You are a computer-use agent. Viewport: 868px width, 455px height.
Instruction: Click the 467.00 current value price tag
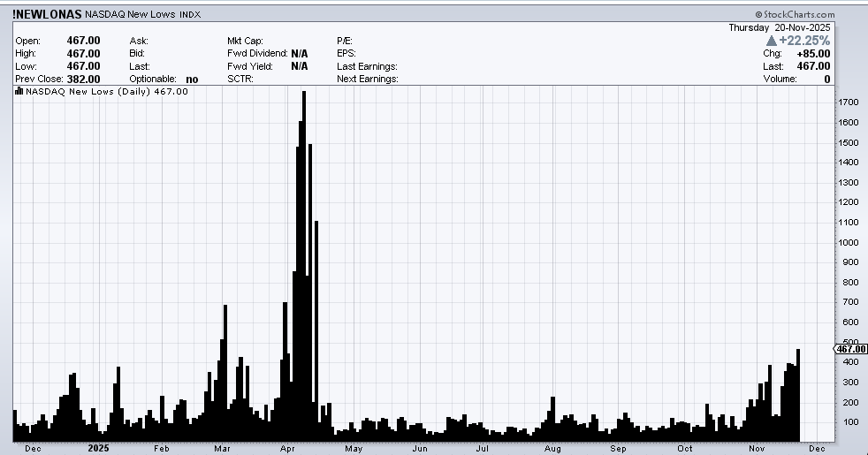click(849, 349)
